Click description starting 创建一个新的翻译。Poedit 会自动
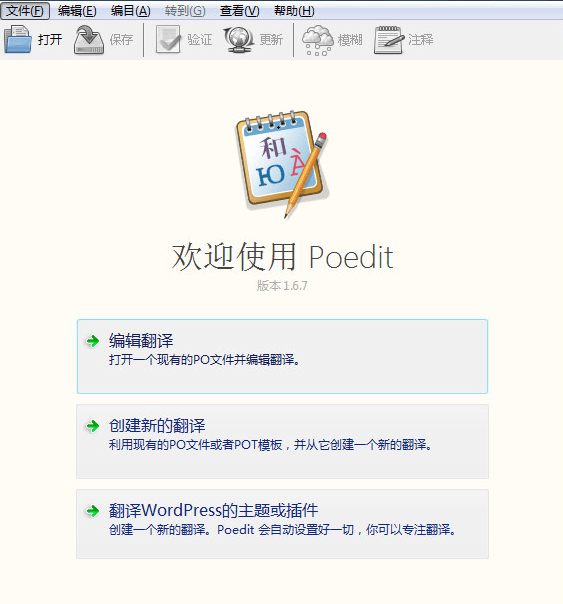 [283, 530]
